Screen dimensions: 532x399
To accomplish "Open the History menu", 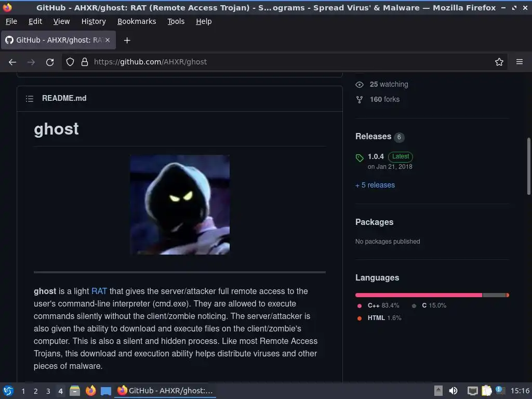I will click(94, 21).
